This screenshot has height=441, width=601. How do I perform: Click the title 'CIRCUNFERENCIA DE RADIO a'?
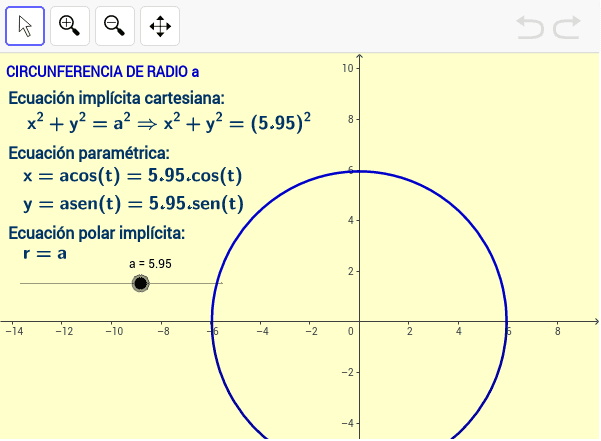point(103,72)
